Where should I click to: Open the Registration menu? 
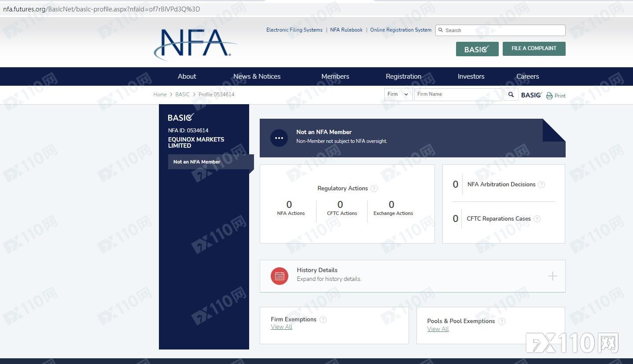pyautogui.click(x=404, y=76)
